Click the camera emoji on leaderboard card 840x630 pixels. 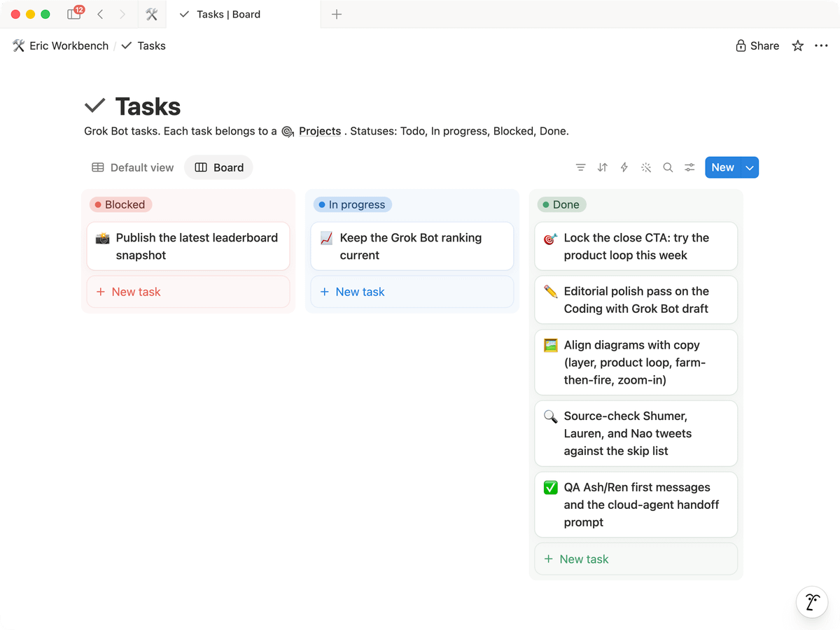(x=102, y=238)
